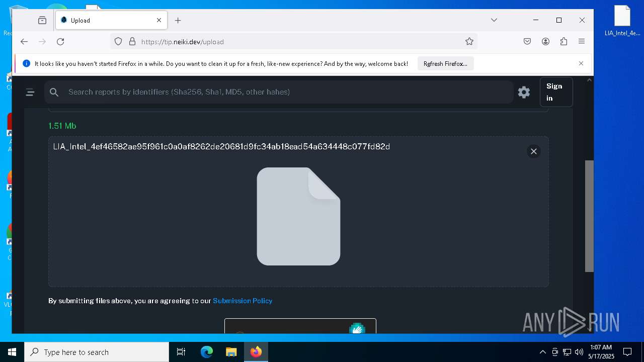Click the Firefox taskbar icon
The height and width of the screenshot is (362, 644).
pos(256,352)
